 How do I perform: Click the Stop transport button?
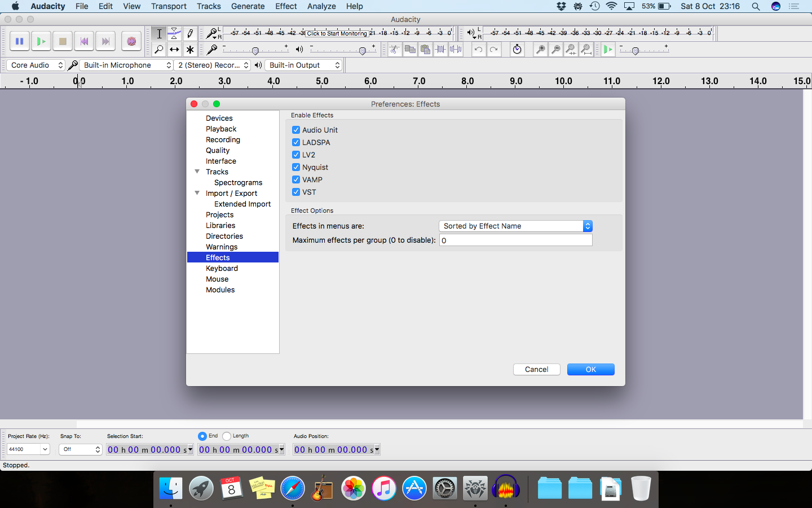coord(63,41)
